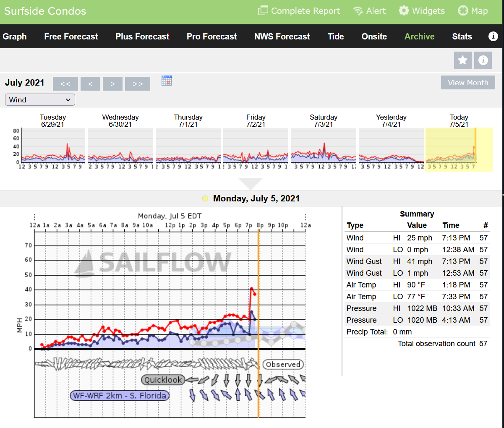Click the 10:33 AM pressure time
504x428 pixels.
[x=458, y=308]
